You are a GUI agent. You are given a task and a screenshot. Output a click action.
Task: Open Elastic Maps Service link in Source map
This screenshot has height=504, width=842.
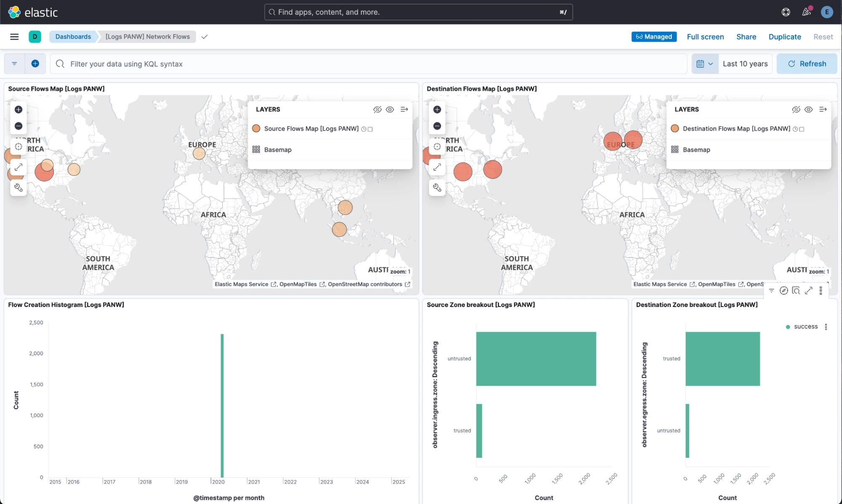point(245,284)
